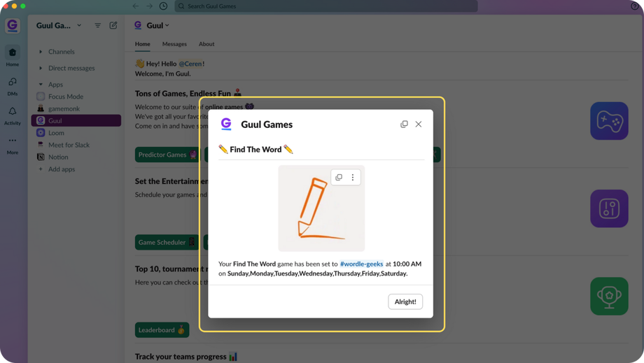The image size is (644, 363).
Task: Click the Game Scheduler button
Action: click(167, 243)
